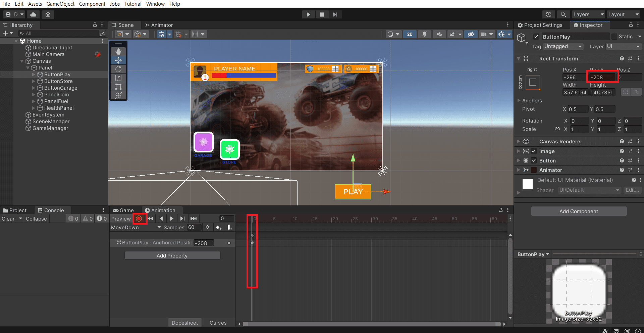Select the Move tool
Screen dimensions: 644x333
[x=118, y=60]
